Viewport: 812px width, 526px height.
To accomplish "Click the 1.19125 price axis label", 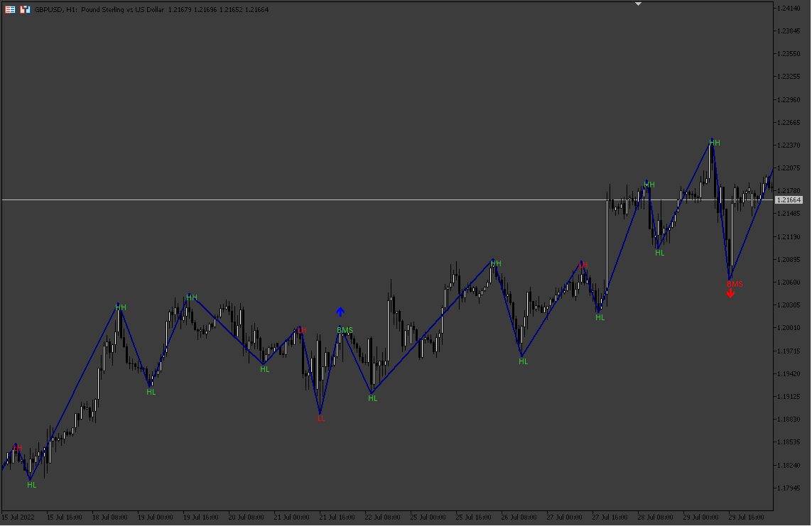I will pyautogui.click(x=789, y=397).
